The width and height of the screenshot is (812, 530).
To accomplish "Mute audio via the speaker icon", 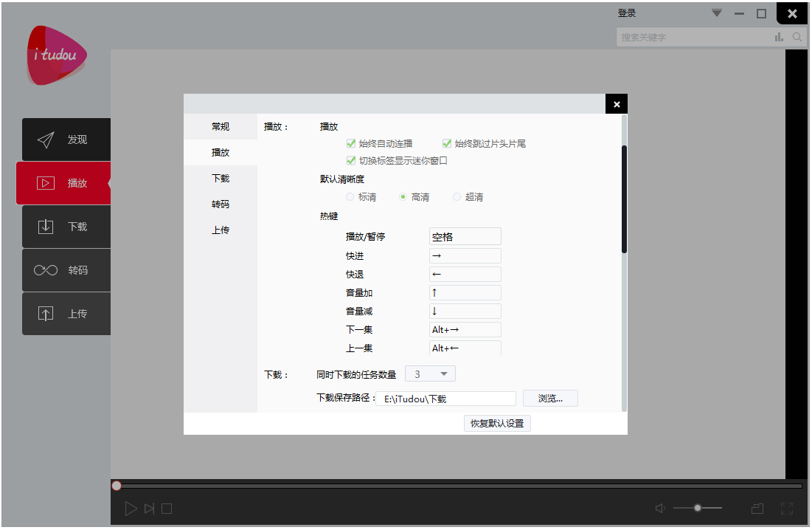I will (659, 508).
